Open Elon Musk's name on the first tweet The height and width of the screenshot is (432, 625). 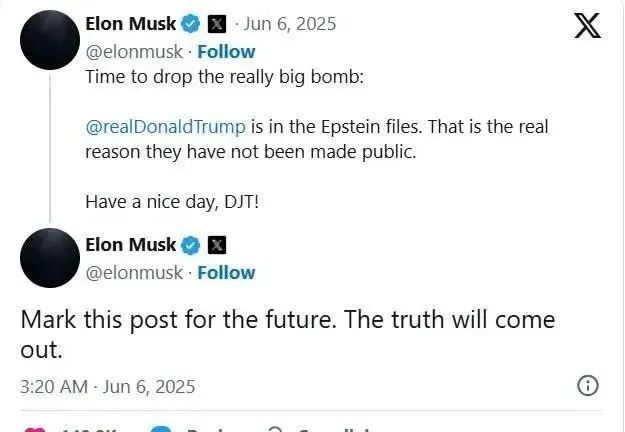tap(131, 24)
